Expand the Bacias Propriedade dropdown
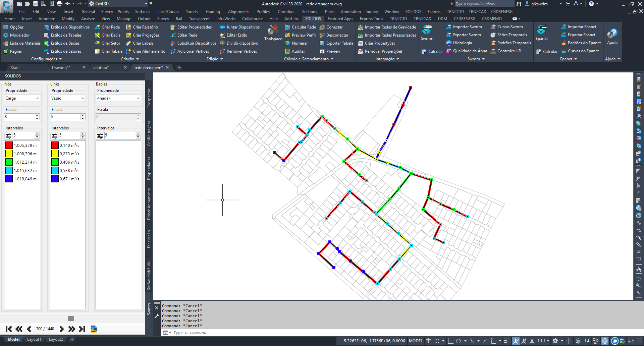Screen dimensions: 644x346 pos(118,98)
